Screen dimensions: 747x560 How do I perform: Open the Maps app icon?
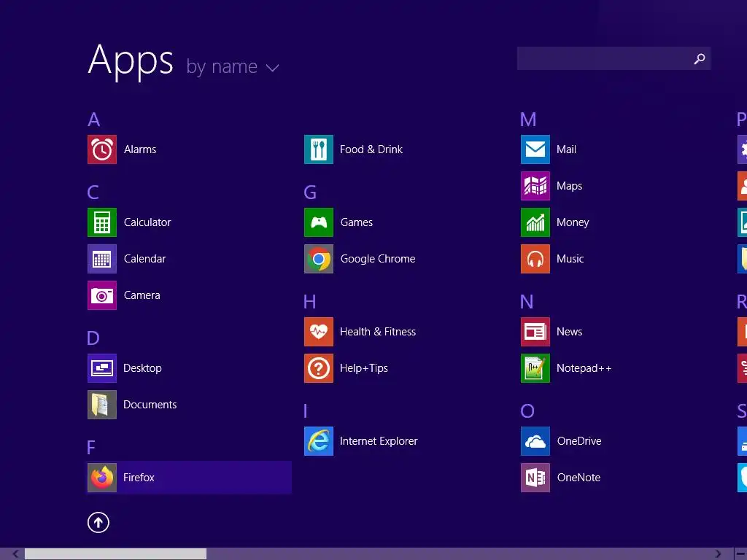point(535,186)
